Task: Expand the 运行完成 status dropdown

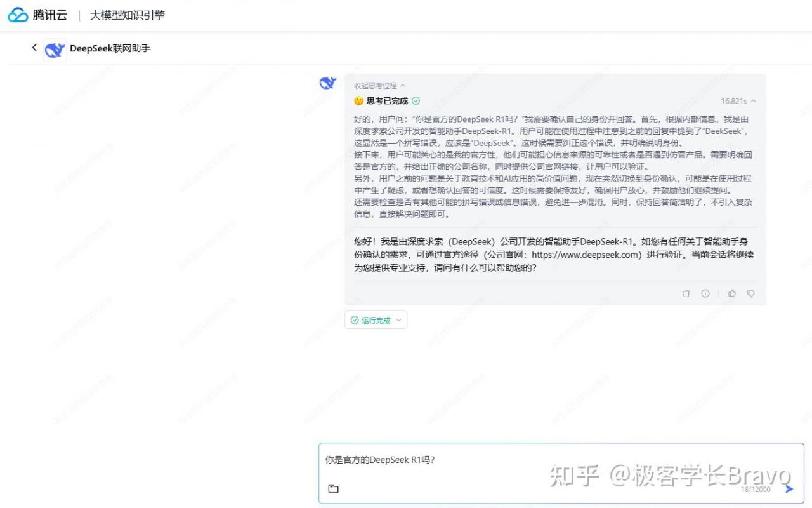Action: pyautogui.click(x=376, y=320)
